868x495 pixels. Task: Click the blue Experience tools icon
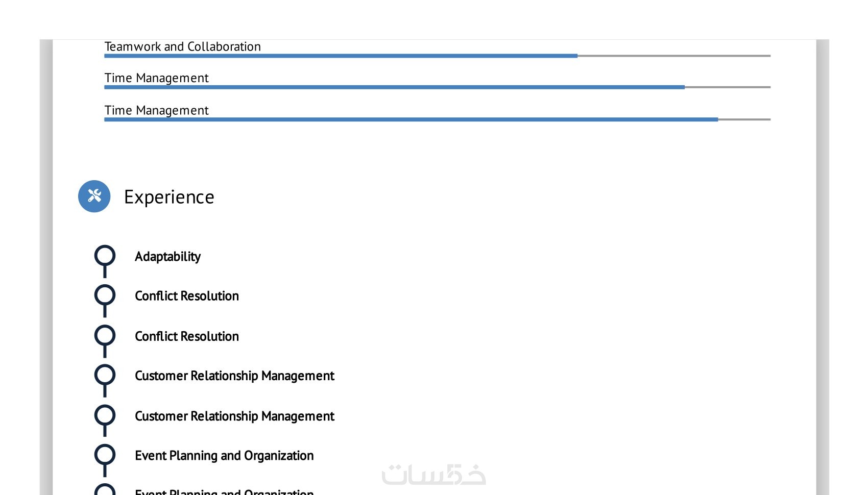click(x=94, y=196)
